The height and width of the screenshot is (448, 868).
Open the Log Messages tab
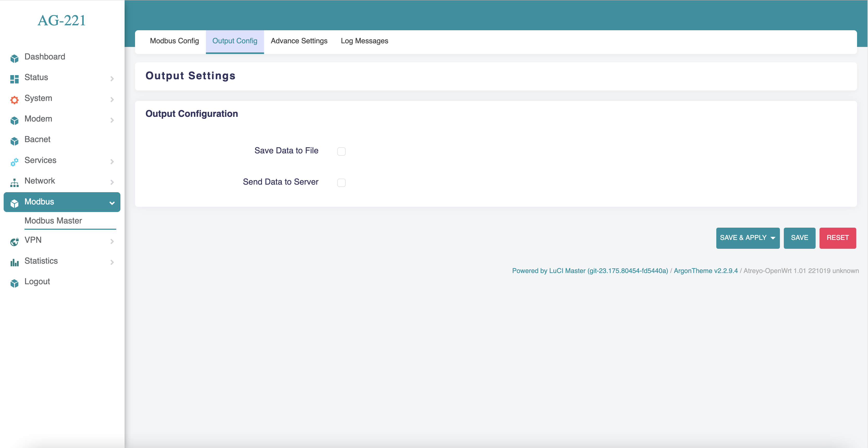[364, 41]
